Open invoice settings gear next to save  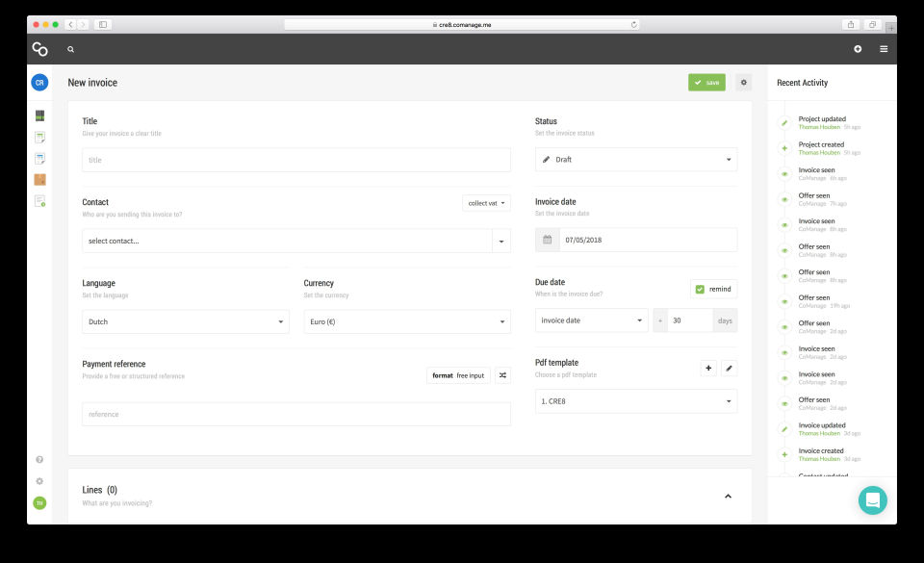click(x=744, y=83)
